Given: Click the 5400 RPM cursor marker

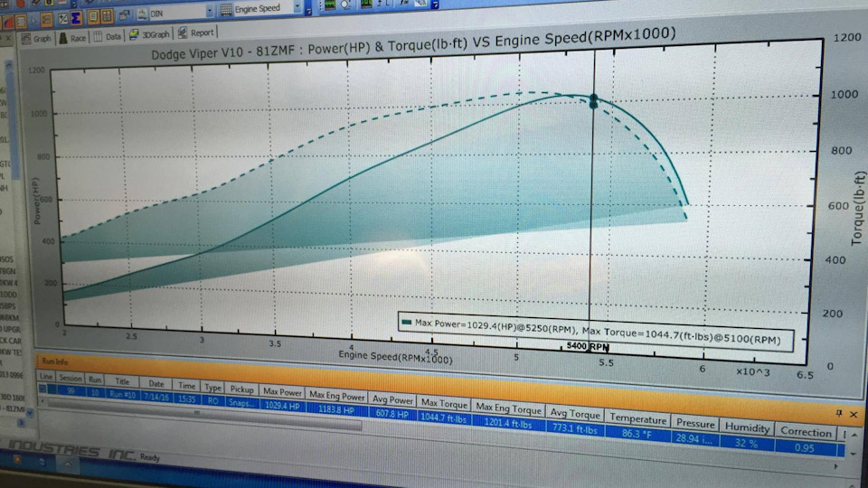Looking at the screenshot, I should click(x=588, y=346).
